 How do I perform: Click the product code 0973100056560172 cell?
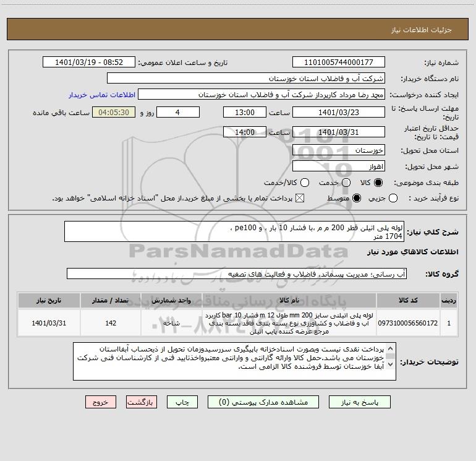[x=408, y=323]
